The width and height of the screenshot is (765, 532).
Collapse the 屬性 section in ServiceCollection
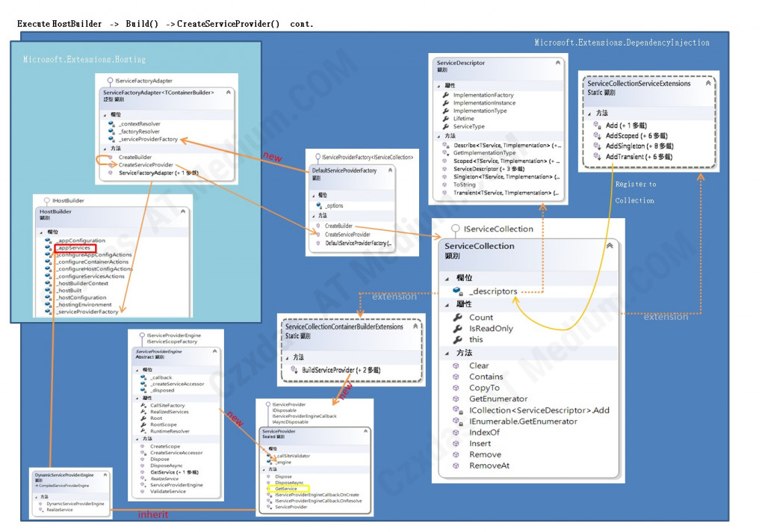point(447,305)
